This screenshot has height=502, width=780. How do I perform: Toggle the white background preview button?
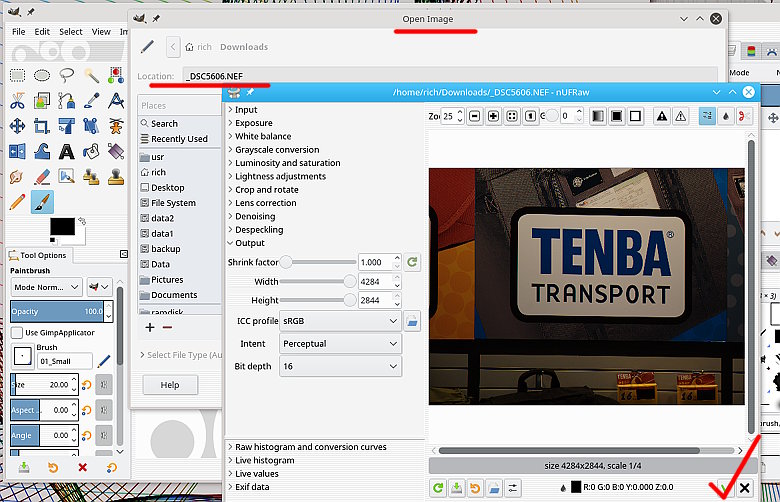635,116
